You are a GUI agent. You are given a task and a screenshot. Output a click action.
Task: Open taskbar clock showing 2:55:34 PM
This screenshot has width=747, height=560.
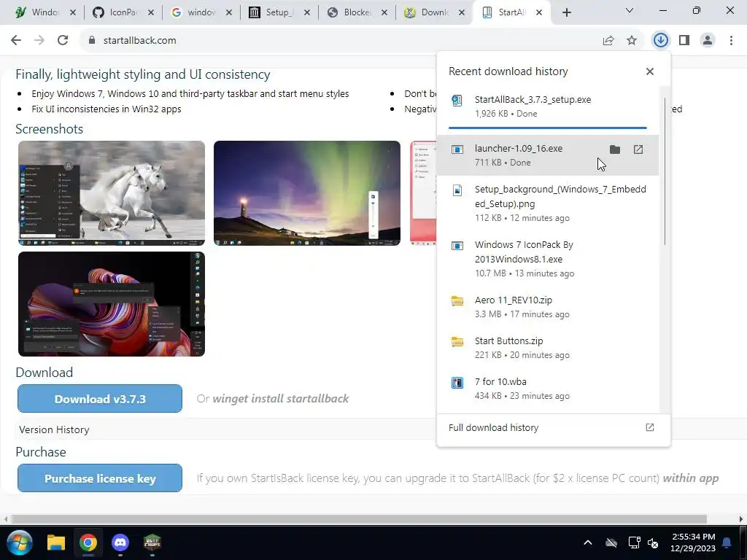(693, 542)
